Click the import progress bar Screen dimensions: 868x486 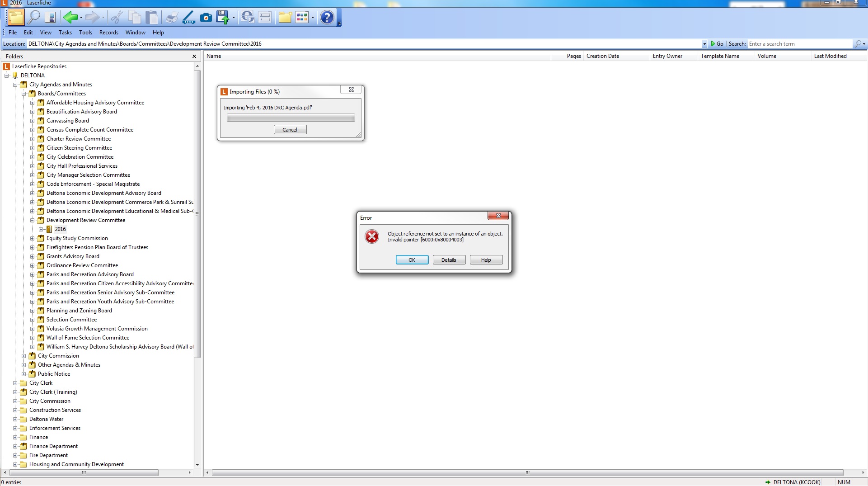coord(291,118)
